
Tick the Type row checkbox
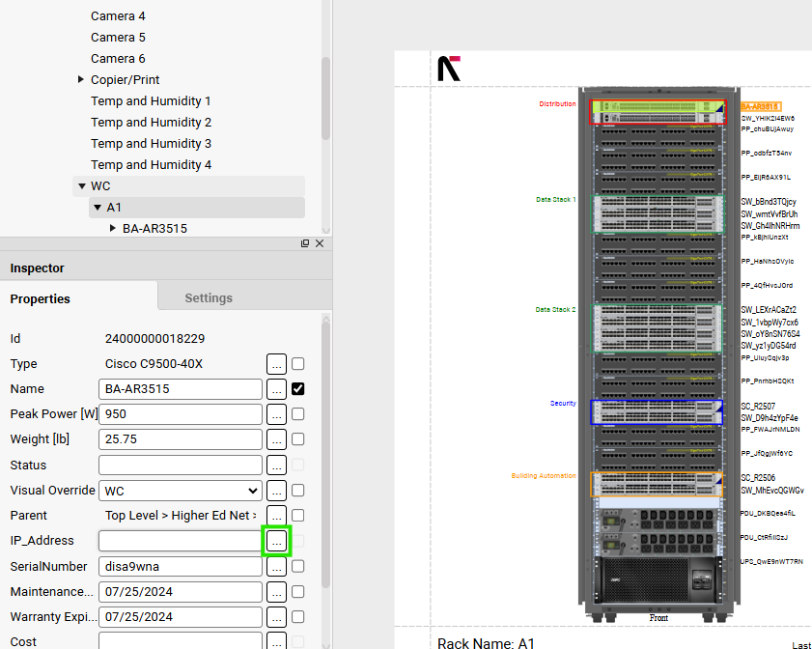click(298, 364)
